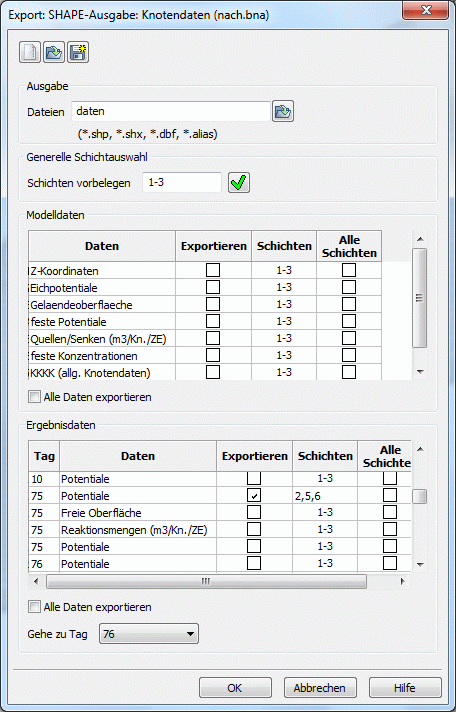
Task: Uncheck Exportieren for Potentiale with 2,5,6
Action: 254,495
